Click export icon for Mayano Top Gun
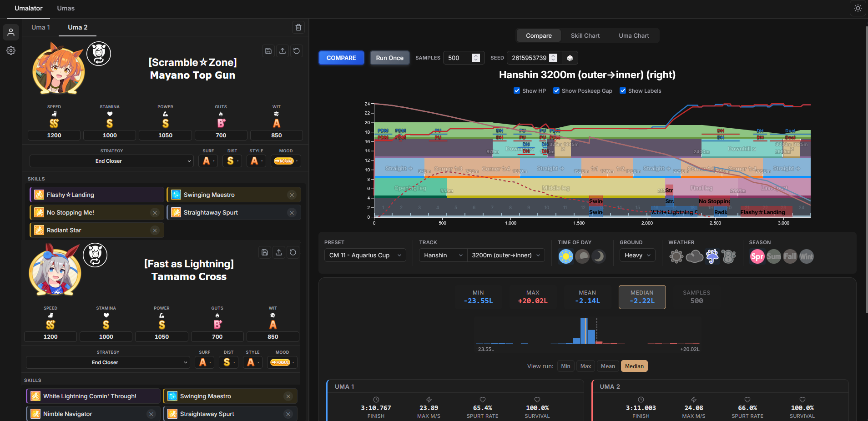This screenshot has width=868, height=421. (283, 51)
